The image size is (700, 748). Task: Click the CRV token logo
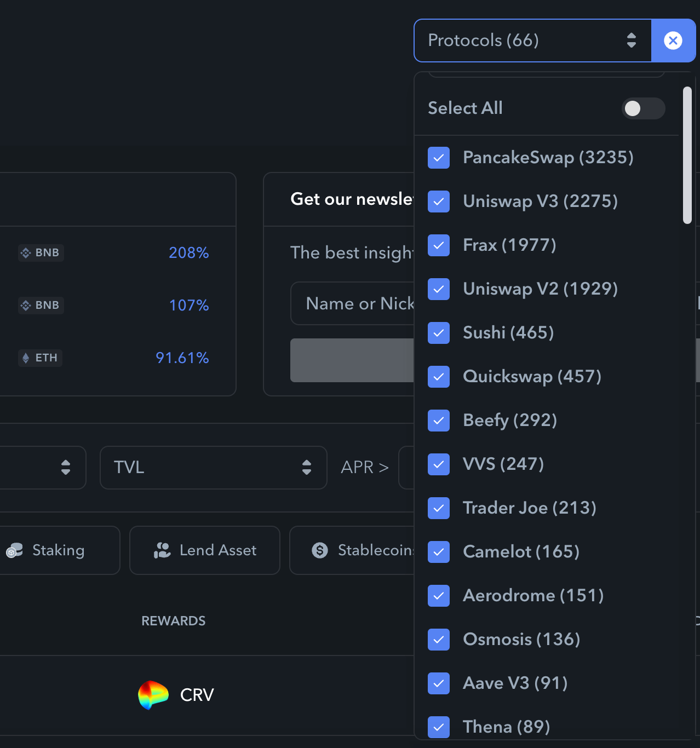pyautogui.click(x=153, y=695)
